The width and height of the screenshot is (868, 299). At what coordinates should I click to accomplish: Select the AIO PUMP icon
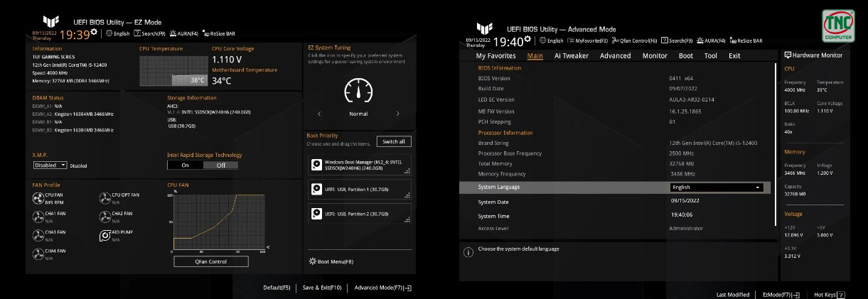point(105,234)
